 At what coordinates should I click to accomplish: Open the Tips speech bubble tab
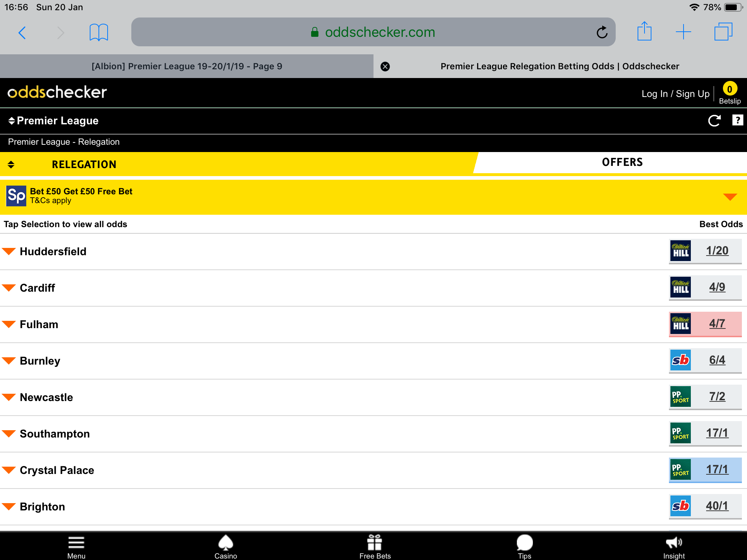point(525,547)
